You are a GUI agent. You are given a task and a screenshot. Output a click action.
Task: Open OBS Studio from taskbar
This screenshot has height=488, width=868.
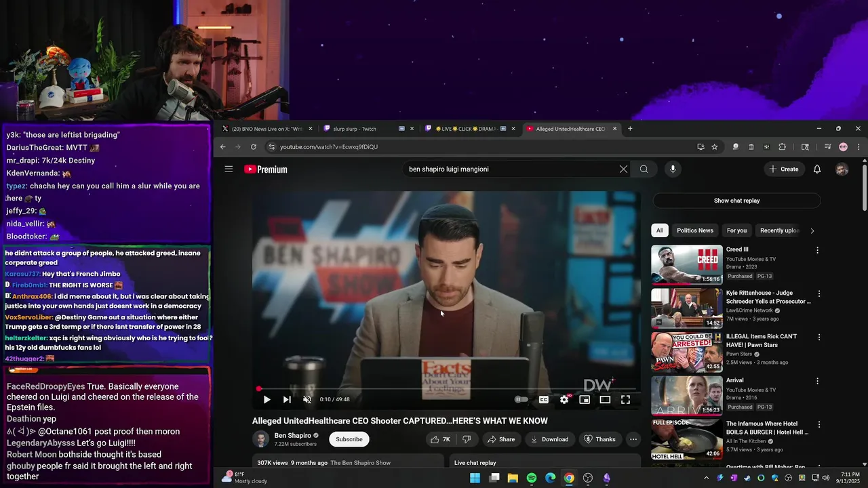click(x=587, y=478)
